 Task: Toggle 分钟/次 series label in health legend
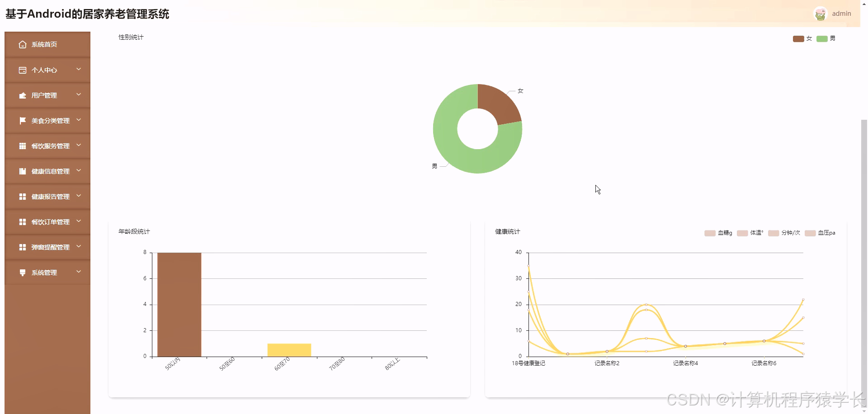(791, 233)
